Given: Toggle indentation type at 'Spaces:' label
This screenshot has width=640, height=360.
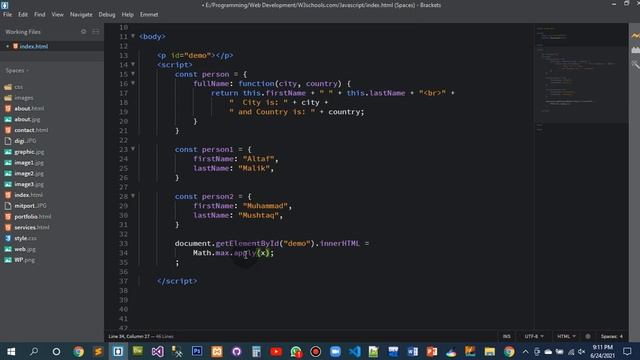Looking at the screenshot, I should (609, 336).
